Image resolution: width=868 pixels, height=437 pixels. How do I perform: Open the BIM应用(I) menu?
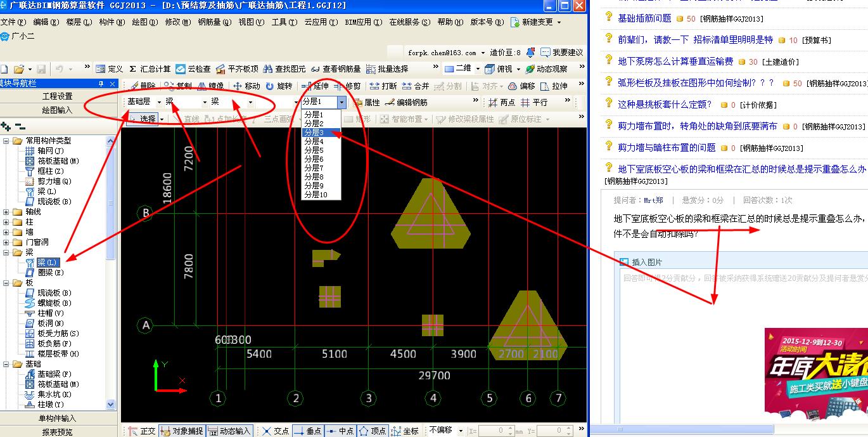[x=364, y=22]
